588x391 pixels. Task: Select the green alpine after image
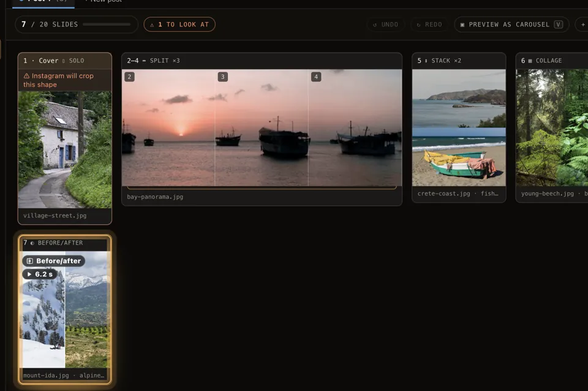coord(87,309)
